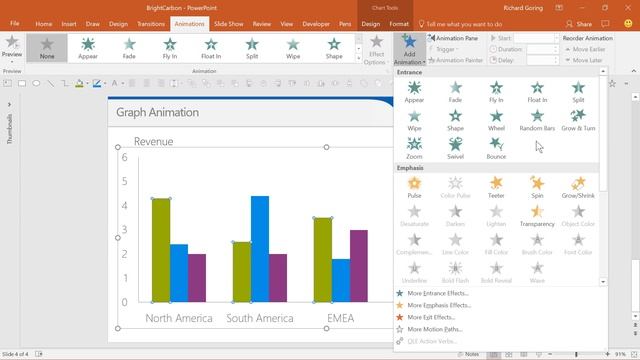Select the Teeter emphasis effect
The image size is (640, 360).
coord(496,188)
